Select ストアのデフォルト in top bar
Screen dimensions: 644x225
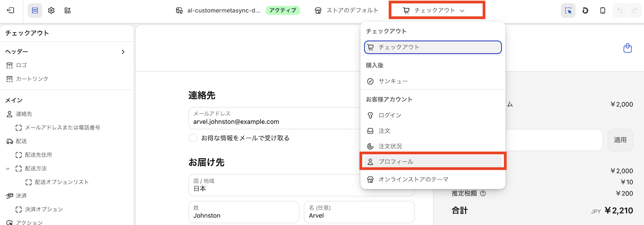347,10
